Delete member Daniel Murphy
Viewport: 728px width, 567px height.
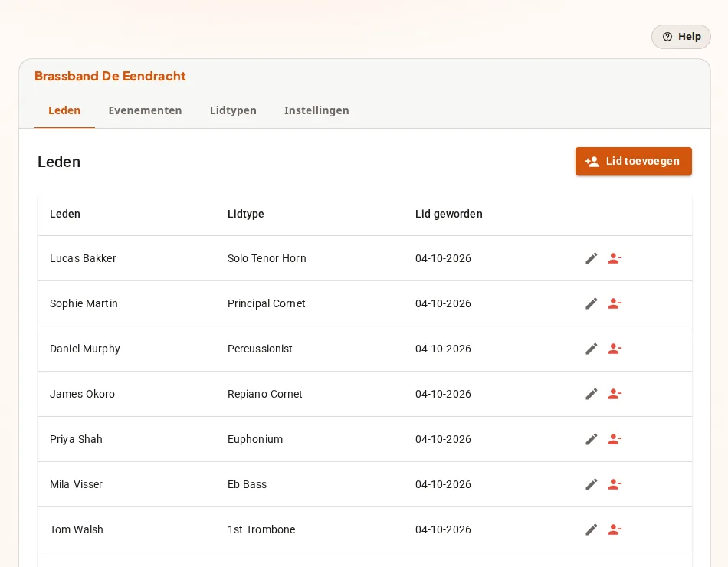[615, 349]
